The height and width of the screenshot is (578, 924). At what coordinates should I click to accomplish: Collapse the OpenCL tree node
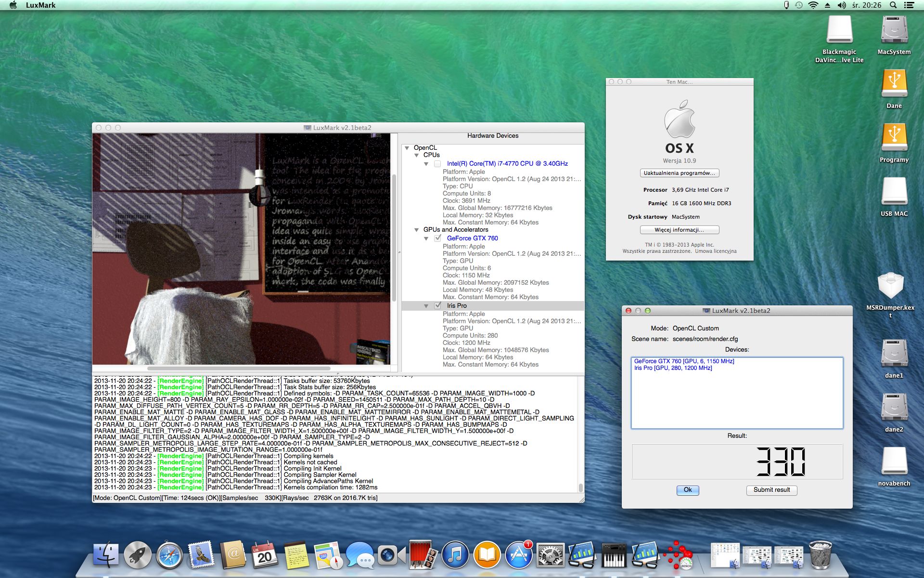click(407, 148)
